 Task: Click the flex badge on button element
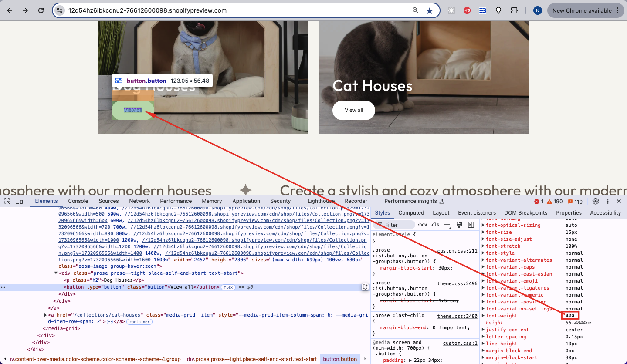pyautogui.click(x=227, y=287)
